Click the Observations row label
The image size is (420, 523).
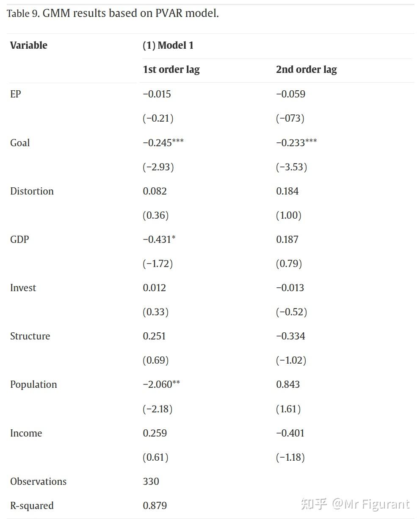pyautogui.click(x=38, y=481)
